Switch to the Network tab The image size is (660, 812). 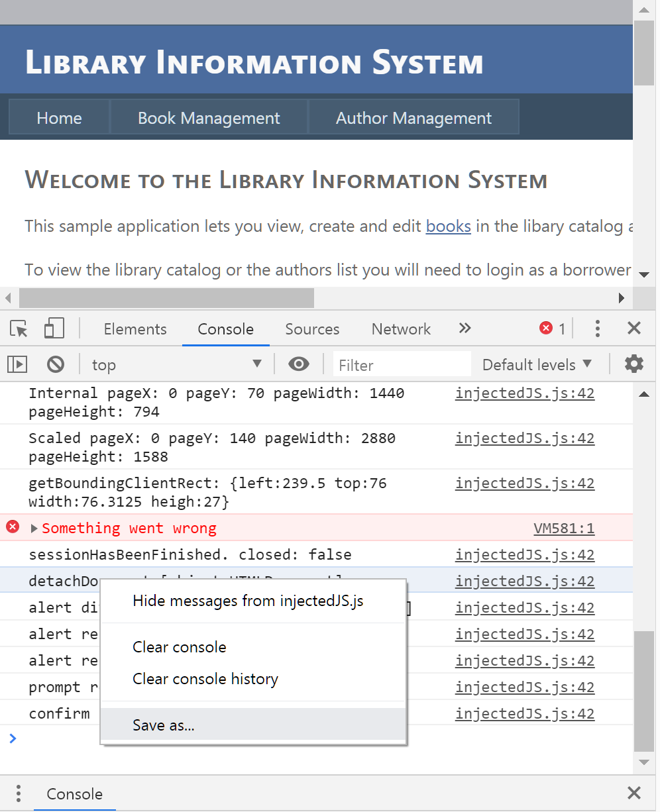tap(401, 329)
